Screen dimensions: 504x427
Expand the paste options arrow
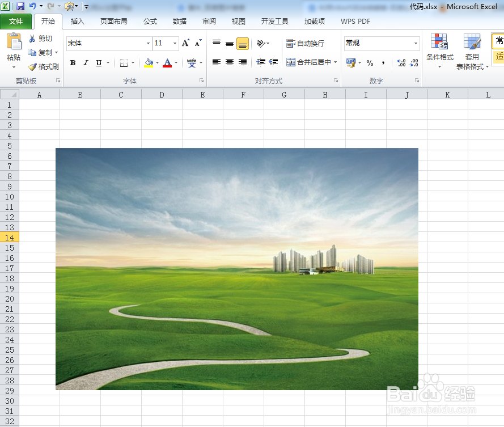[x=14, y=67]
